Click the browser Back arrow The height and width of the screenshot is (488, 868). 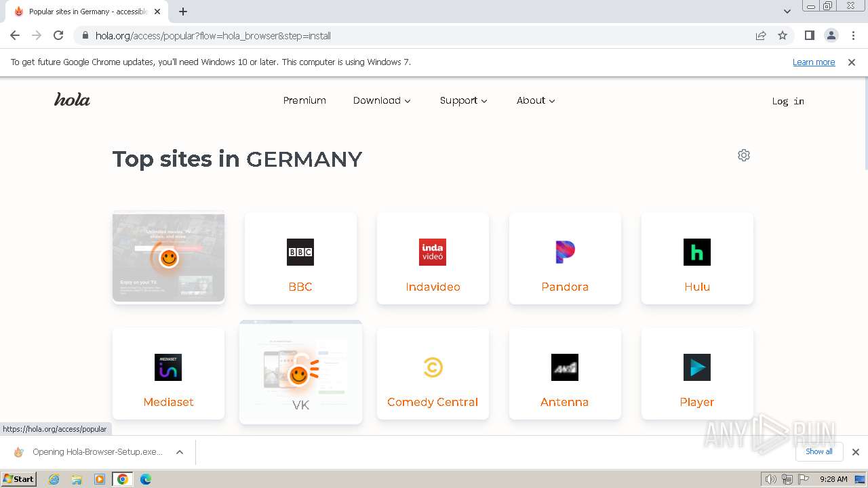click(x=15, y=35)
